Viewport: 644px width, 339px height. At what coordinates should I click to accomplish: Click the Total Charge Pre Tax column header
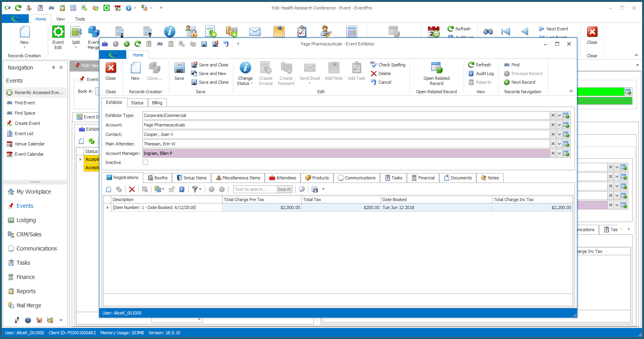click(x=262, y=200)
